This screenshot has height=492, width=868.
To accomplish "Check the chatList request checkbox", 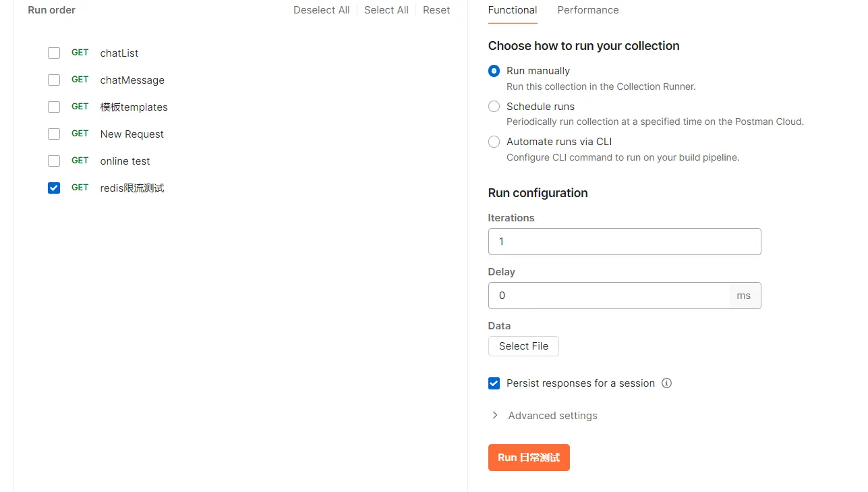I will click(54, 53).
